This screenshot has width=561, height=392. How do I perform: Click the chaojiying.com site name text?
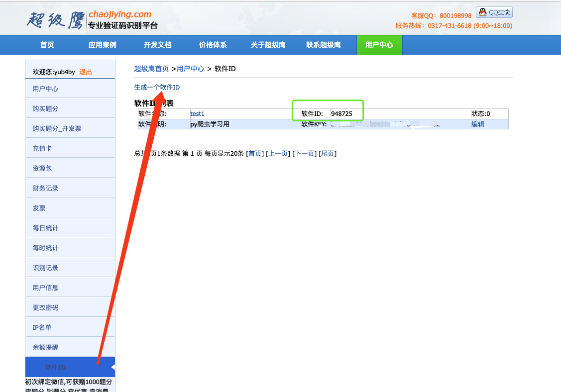(x=120, y=14)
